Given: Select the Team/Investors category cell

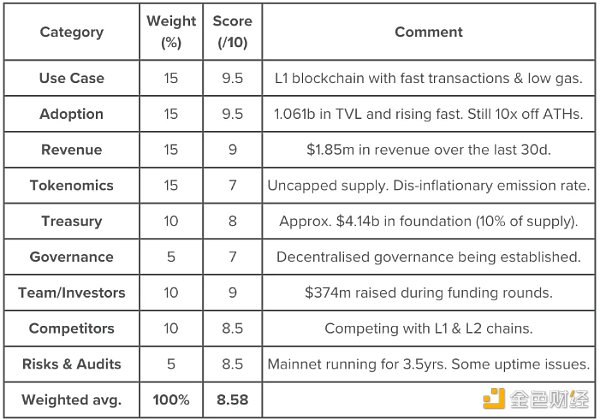Looking at the screenshot, I should (72, 293).
